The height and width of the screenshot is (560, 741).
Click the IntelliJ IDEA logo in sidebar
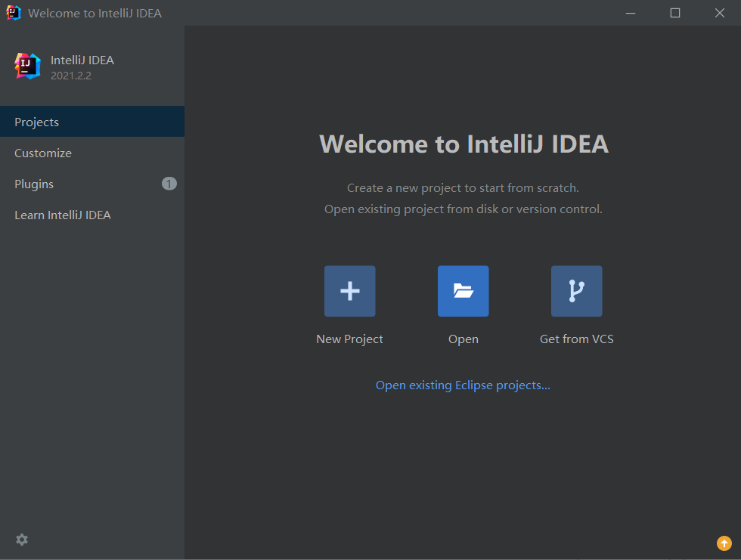click(x=26, y=66)
